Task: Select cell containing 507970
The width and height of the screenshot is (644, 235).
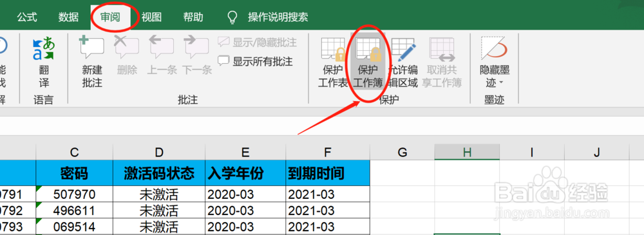Action: click(74, 194)
